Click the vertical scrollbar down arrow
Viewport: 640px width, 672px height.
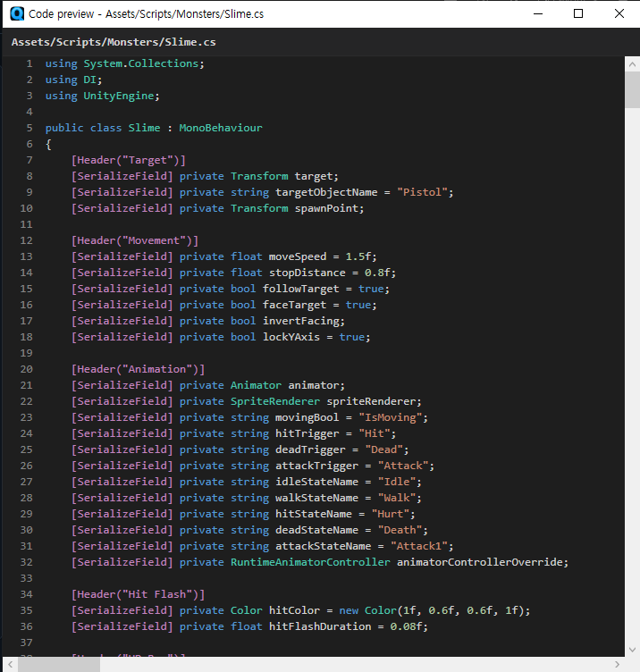pyautogui.click(x=632, y=650)
